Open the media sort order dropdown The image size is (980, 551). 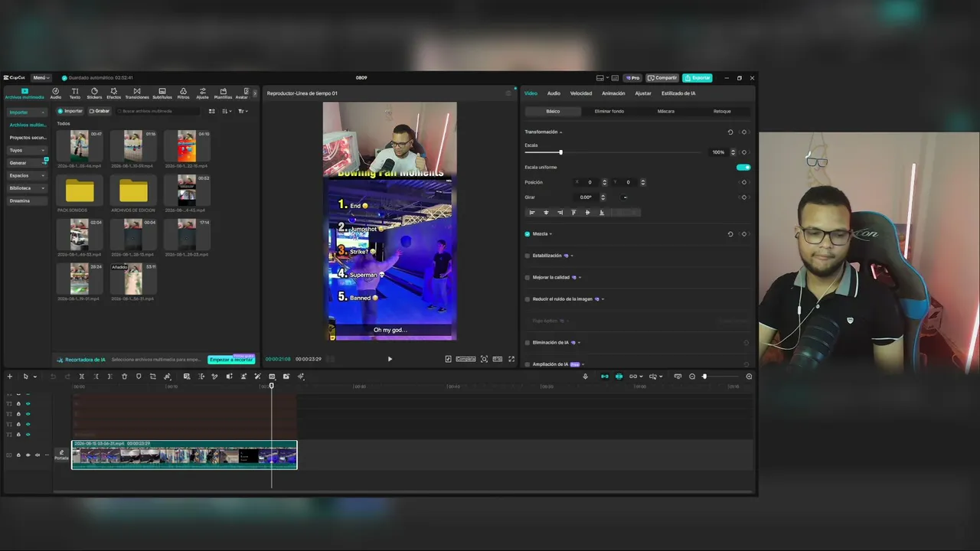(227, 111)
